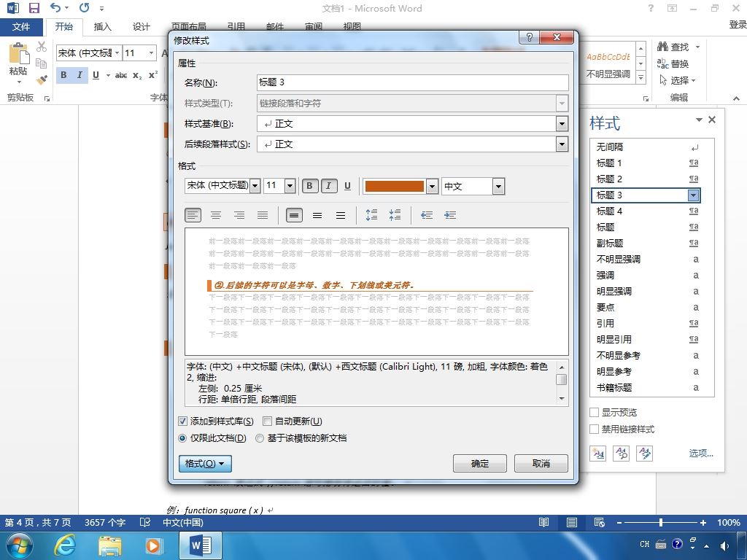Select 明显引用 style in Styles pane
The height and width of the screenshot is (560, 747).
coord(645,340)
